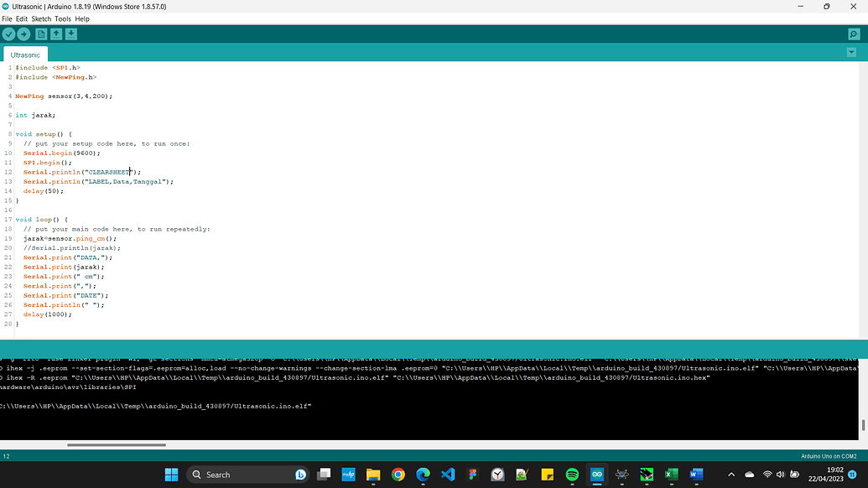Launch Spotify from the taskbar
Image resolution: width=868 pixels, height=488 pixels.
pyautogui.click(x=570, y=475)
